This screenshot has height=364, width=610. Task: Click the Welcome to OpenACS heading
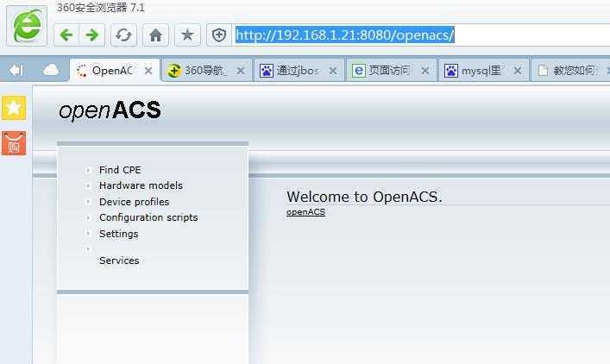[364, 197]
